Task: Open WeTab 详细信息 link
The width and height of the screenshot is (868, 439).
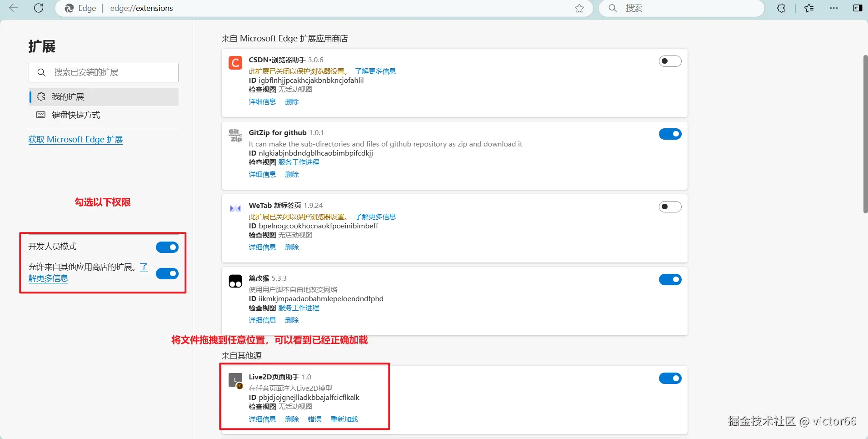Action: [x=262, y=247]
